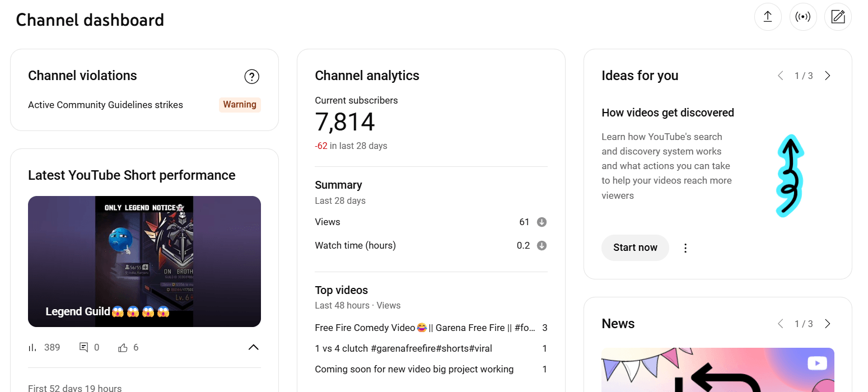
Task: Click Last 48 hours · Views label
Action: pos(357,306)
